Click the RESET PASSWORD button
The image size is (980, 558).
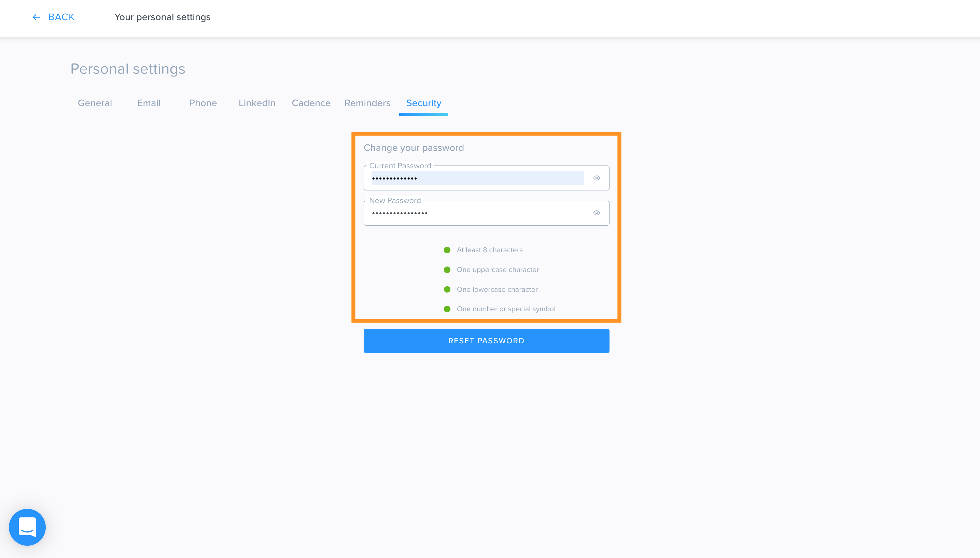coord(486,341)
